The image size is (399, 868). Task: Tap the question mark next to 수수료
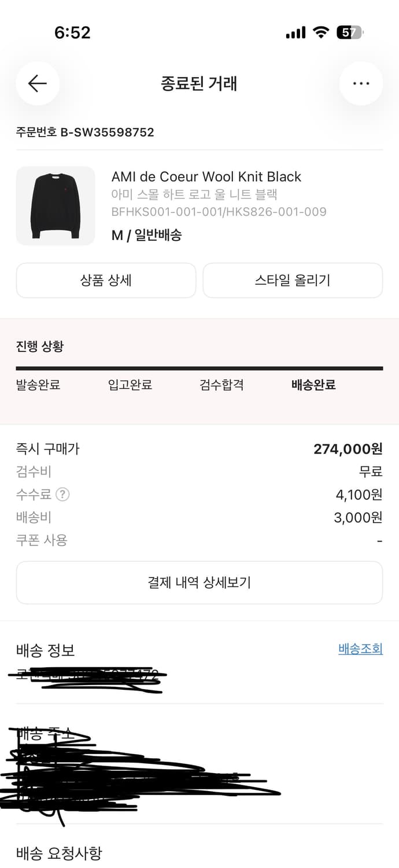point(62,495)
